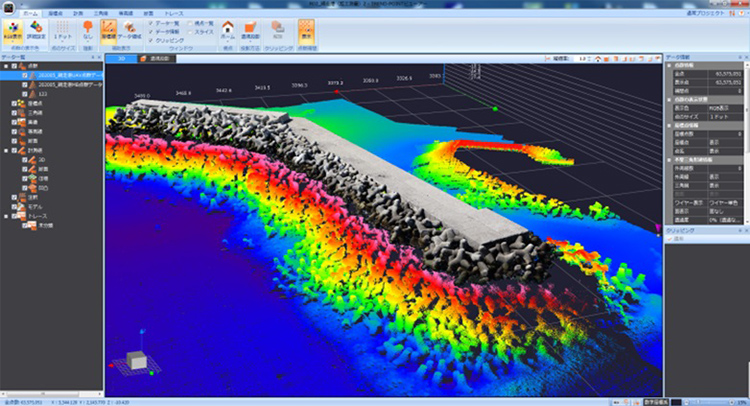
Task: Click the 三角網 icon in data tree
Action: (22, 113)
